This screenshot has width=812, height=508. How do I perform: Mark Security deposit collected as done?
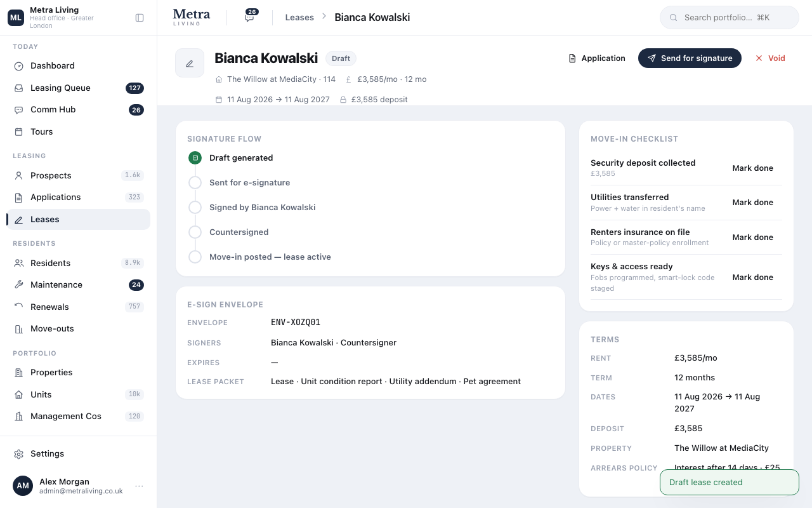pyautogui.click(x=752, y=168)
